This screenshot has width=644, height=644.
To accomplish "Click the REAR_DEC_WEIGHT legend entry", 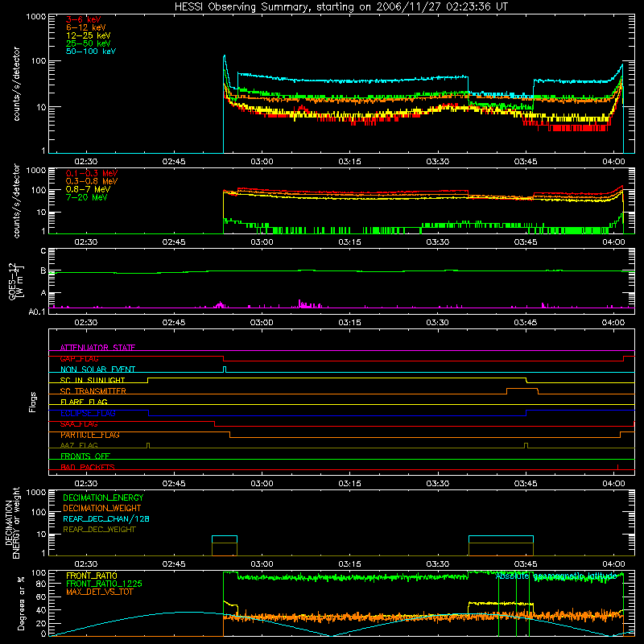I will click(99, 530).
